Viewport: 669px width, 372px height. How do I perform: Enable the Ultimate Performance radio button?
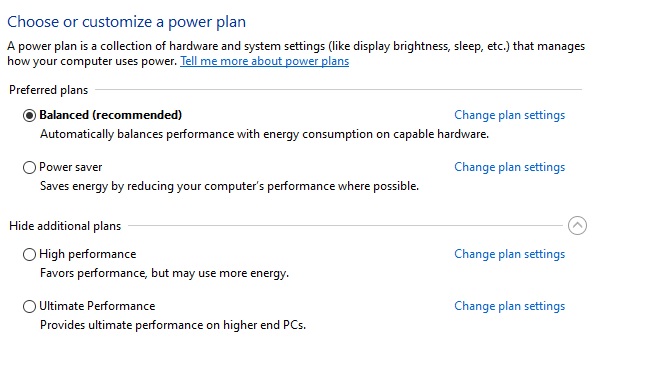29,306
